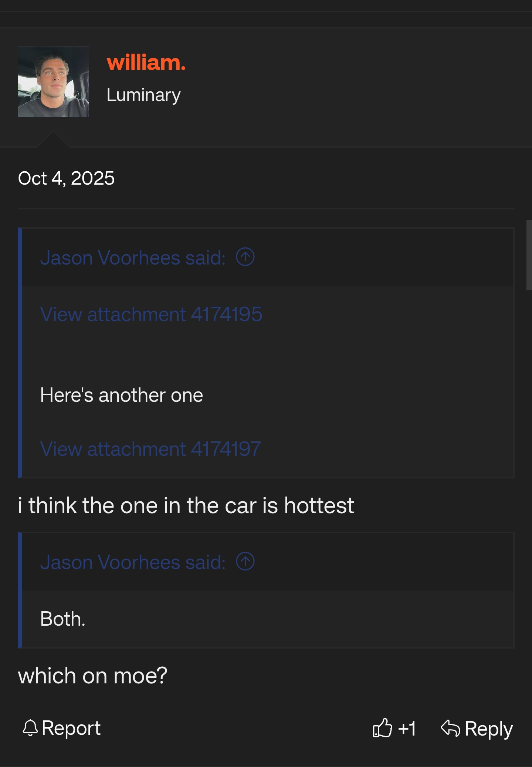This screenshot has height=767, width=532.
Task: Click Reply to respond to william.
Action: 487,727
